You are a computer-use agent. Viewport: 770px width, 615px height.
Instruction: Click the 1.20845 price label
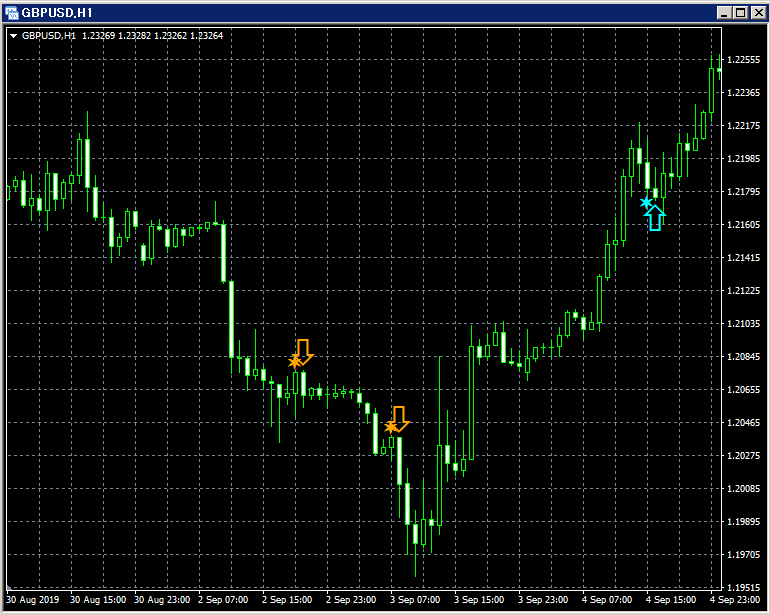[x=743, y=357]
